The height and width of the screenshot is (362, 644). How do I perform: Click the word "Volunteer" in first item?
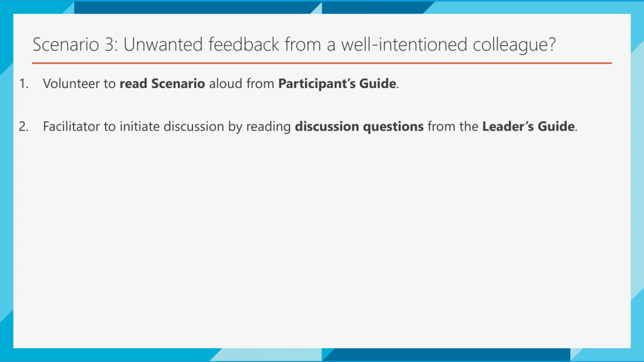71,83
